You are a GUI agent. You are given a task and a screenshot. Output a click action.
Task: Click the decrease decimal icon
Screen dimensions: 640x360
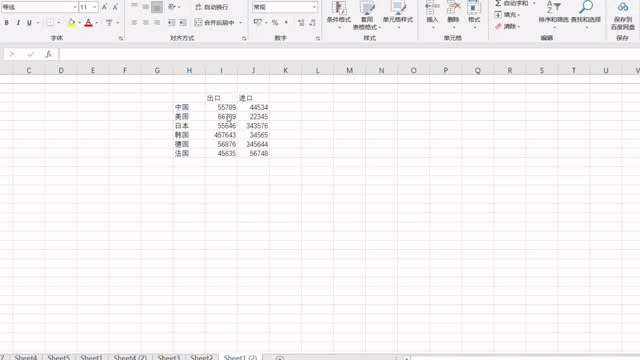pyautogui.click(x=312, y=23)
